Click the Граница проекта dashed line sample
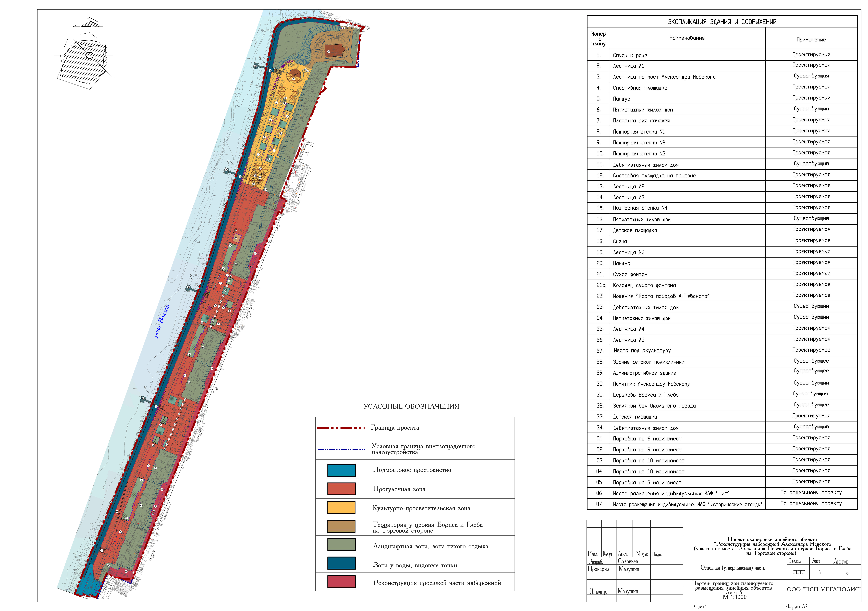The height and width of the screenshot is (611, 868). click(x=341, y=428)
